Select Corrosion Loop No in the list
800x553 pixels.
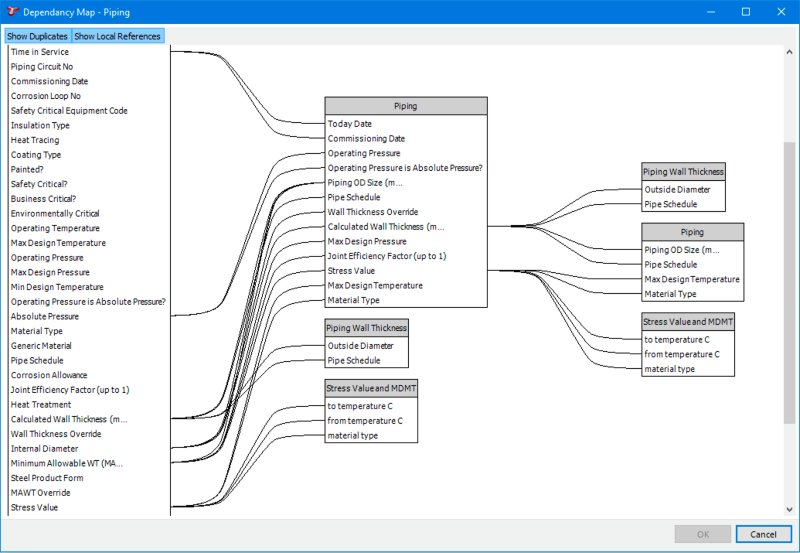[46, 96]
